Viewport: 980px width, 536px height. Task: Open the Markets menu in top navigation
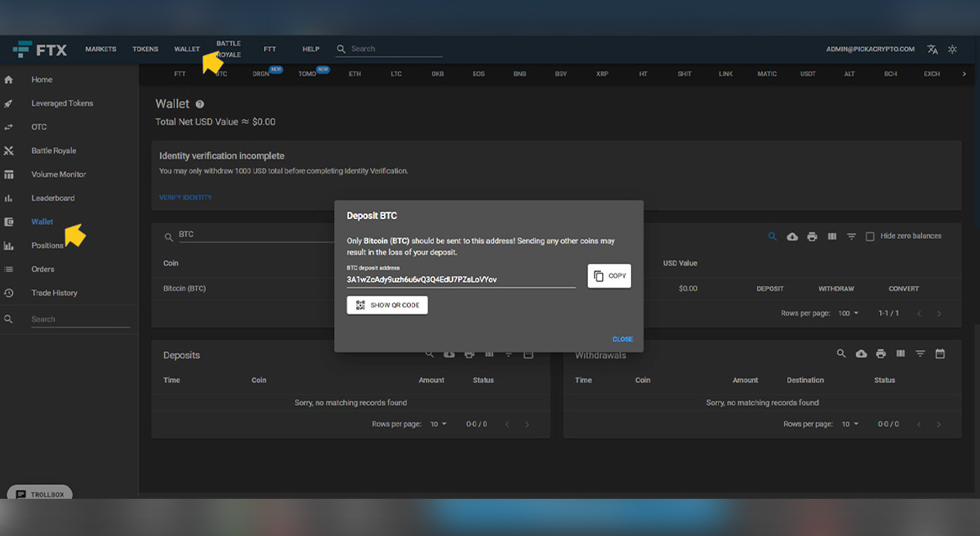[101, 50]
